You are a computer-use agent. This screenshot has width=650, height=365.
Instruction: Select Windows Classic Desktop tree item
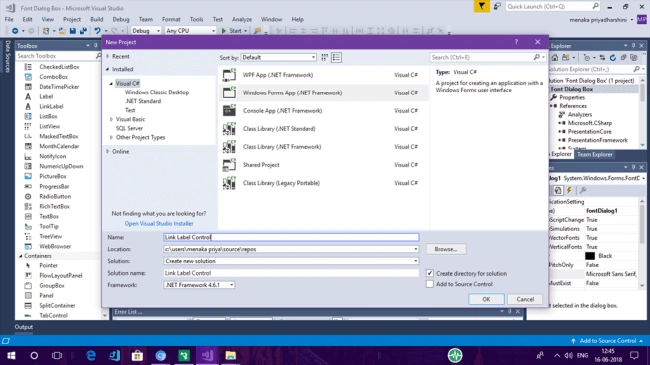[x=157, y=92]
